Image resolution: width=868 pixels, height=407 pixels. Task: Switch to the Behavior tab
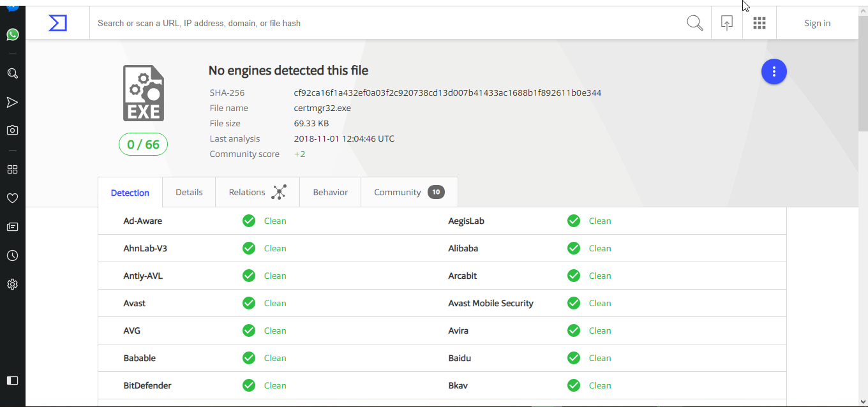tap(330, 191)
